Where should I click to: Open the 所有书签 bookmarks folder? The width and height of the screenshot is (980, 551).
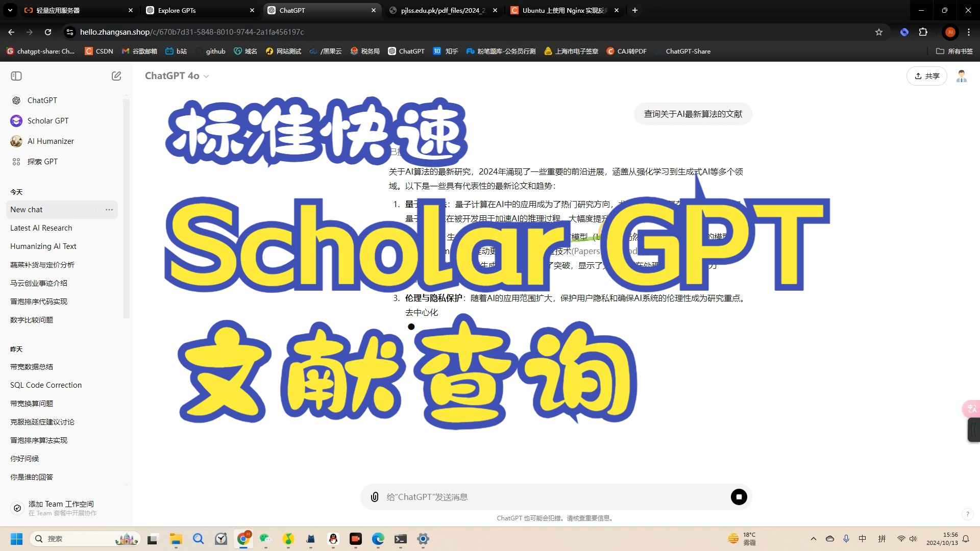tap(954, 51)
